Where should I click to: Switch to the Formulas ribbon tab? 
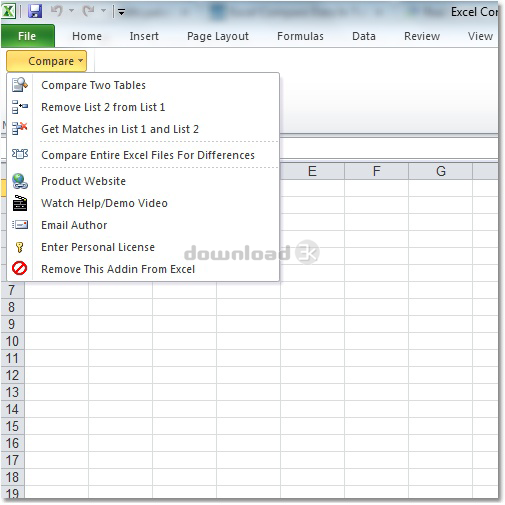click(x=300, y=36)
